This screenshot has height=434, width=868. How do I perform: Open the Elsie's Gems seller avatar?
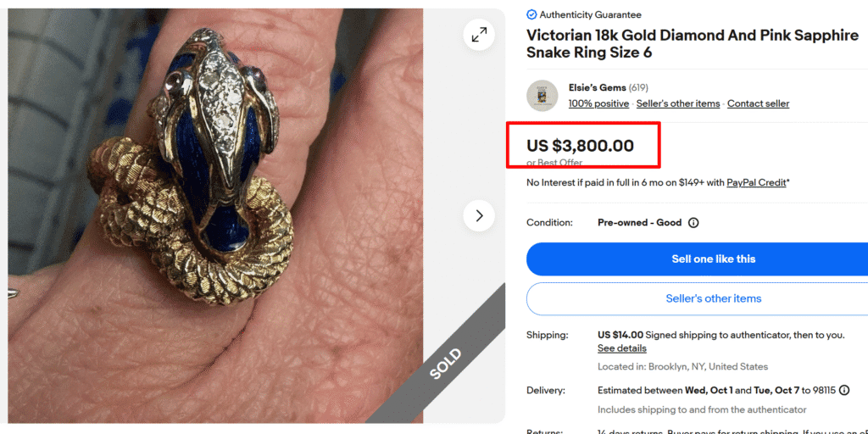542,96
